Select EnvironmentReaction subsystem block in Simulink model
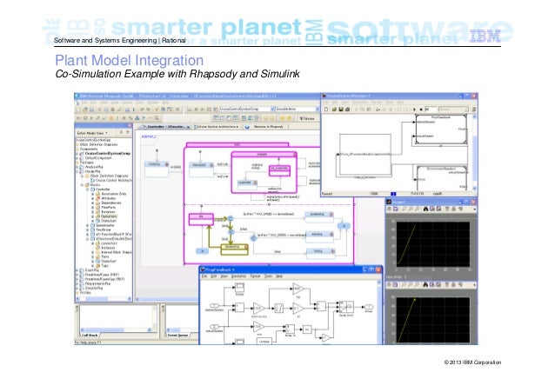The image size is (555, 392). pyautogui.click(x=442, y=177)
